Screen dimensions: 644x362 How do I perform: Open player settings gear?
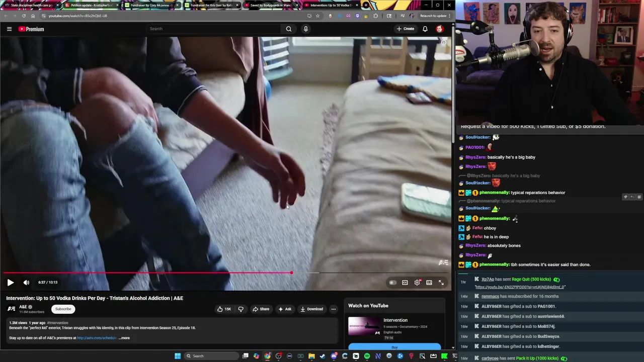(x=417, y=283)
